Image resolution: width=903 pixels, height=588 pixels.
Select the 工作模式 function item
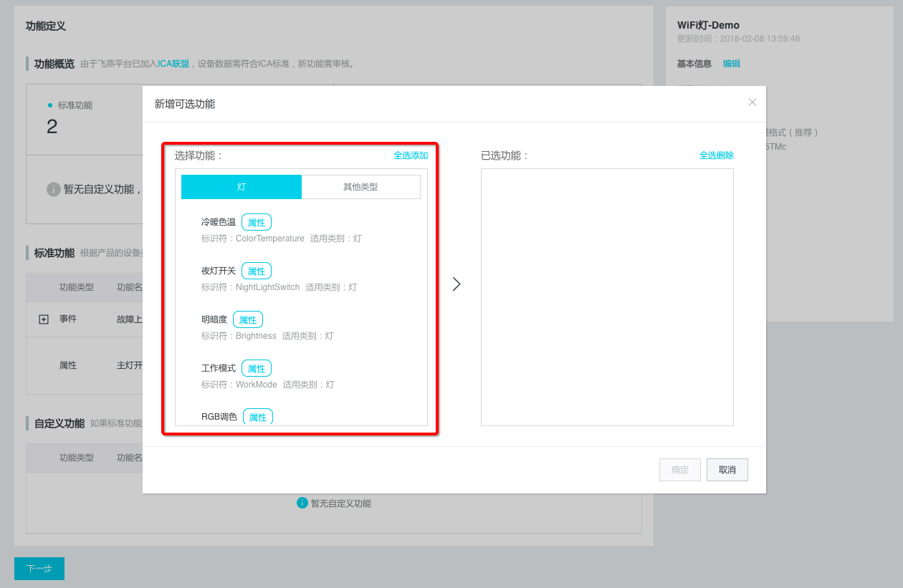[x=219, y=368]
